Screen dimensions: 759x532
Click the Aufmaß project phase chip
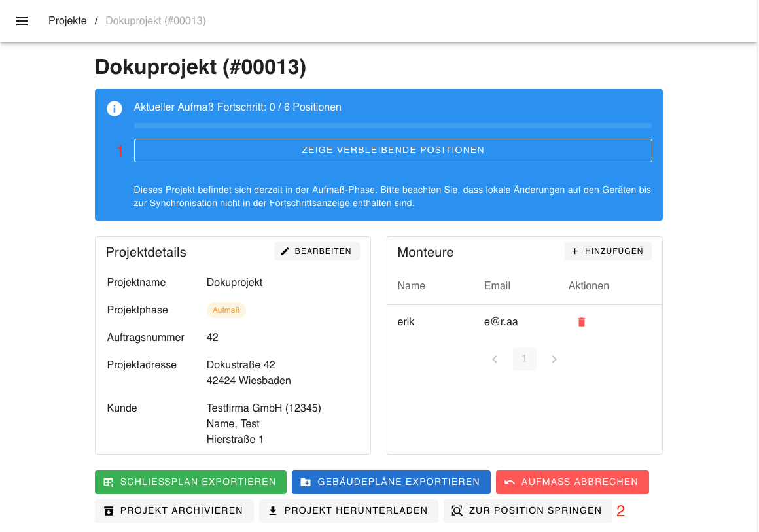click(x=226, y=310)
